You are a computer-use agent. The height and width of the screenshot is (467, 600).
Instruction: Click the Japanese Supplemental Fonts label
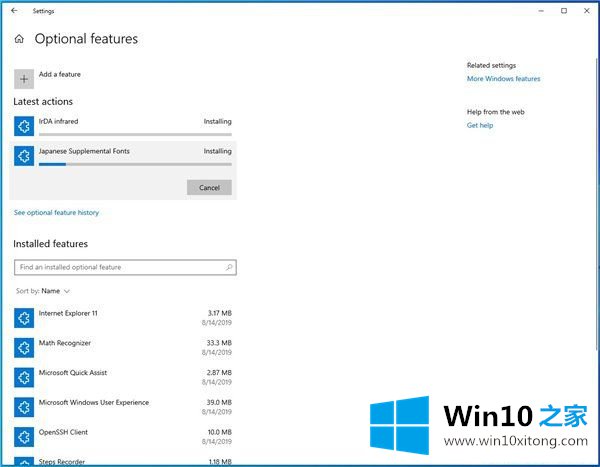(84, 151)
